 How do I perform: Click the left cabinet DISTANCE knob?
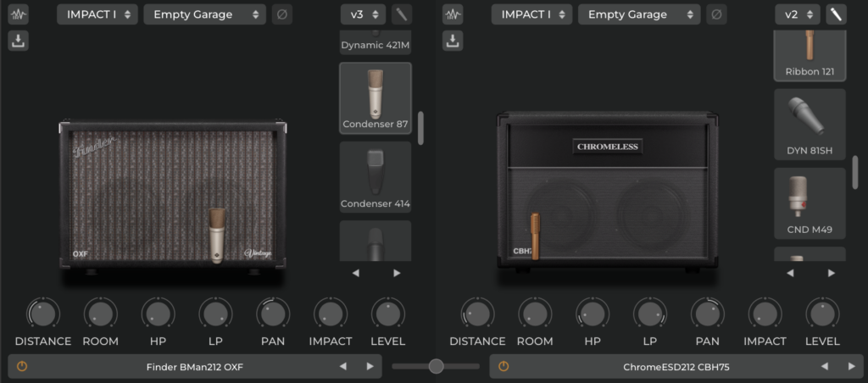42,314
